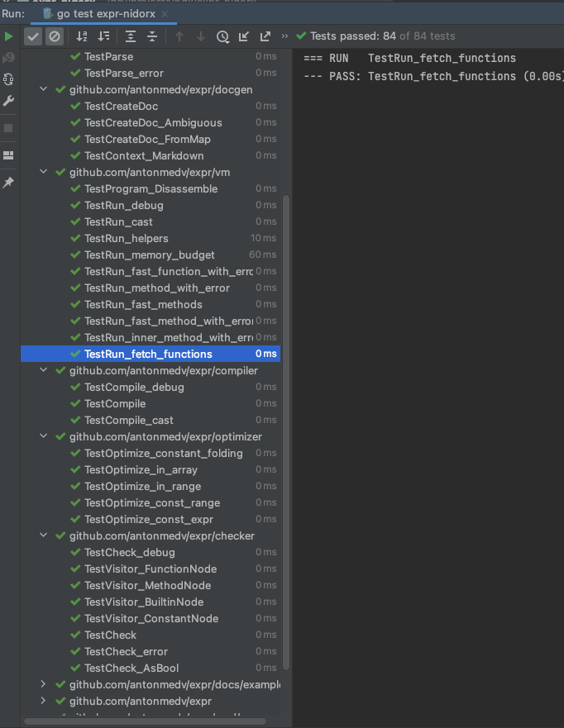Toggle Show Passed tests checkmark button
Viewport: 564px width, 728px height.
(x=33, y=36)
